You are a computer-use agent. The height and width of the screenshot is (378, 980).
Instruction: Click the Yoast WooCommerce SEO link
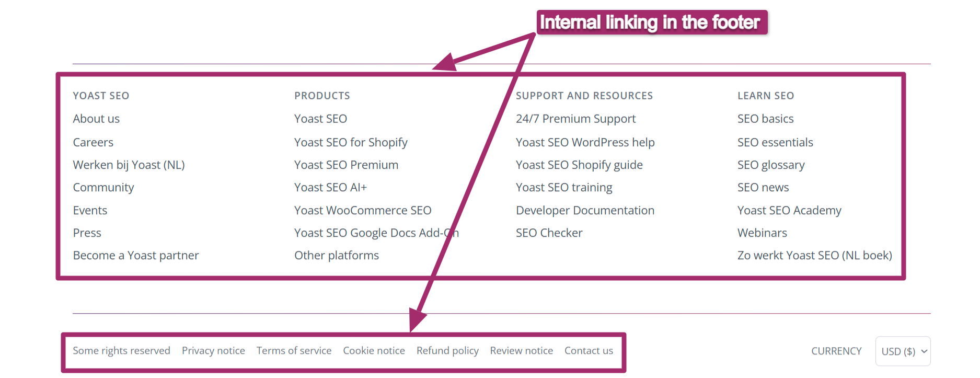click(363, 210)
